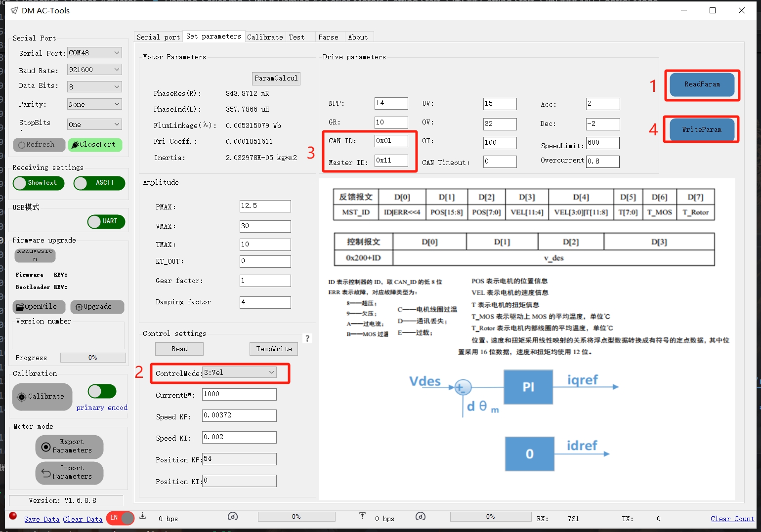
Task: Click the TempWrite button
Action: [274, 349]
